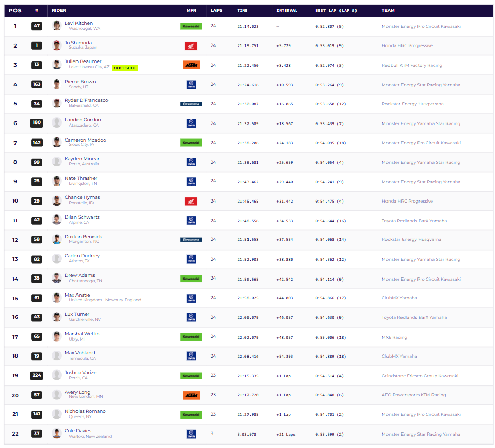Click the MX6 Racing team name
The height and width of the screenshot is (448, 495).
[394, 337]
